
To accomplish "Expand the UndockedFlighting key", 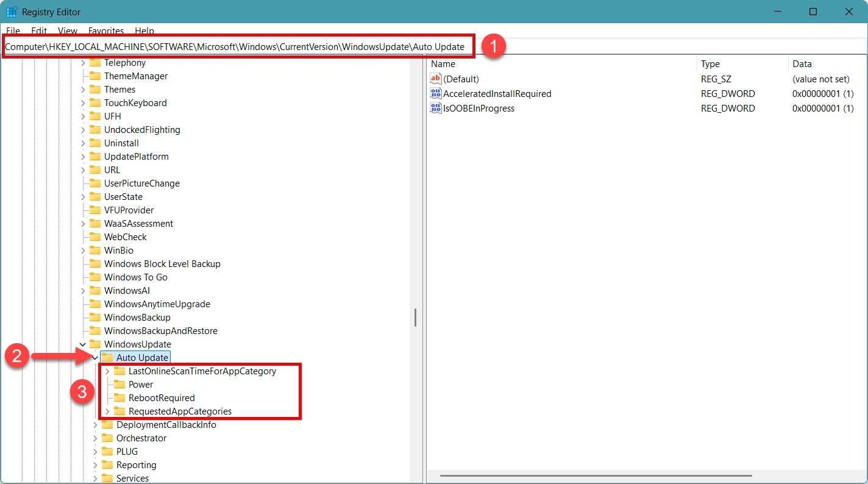I will [x=83, y=130].
